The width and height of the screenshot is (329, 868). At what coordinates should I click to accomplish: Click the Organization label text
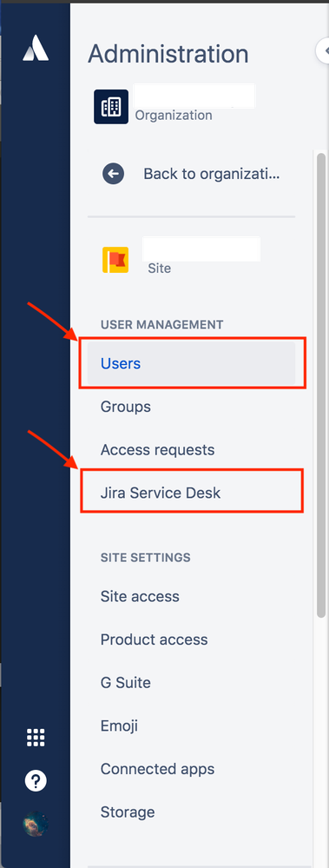(x=174, y=116)
